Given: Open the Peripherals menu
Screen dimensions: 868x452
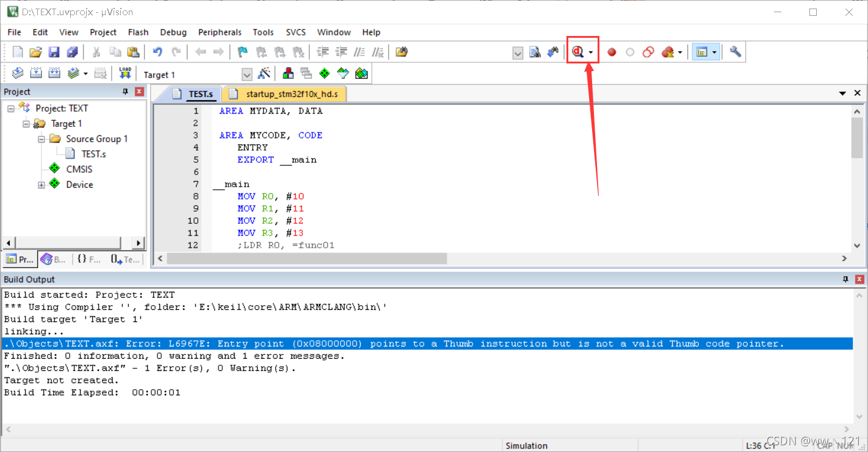Looking at the screenshot, I should pyautogui.click(x=220, y=32).
